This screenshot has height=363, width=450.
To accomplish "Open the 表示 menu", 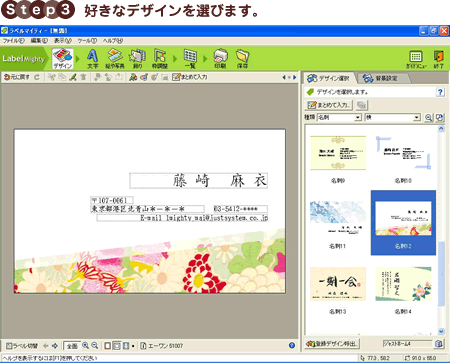I will point(63,41).
